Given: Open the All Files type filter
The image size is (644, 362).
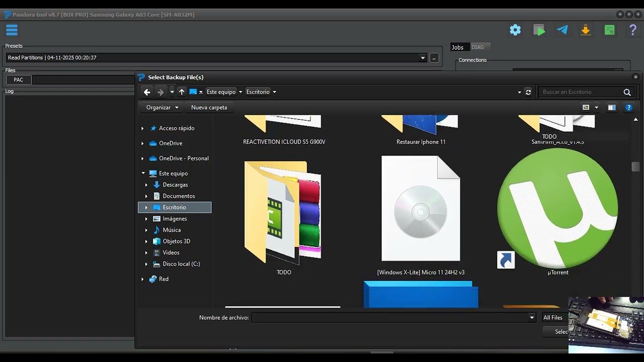Looking at the screenshot, I should (x=555, y=318).
